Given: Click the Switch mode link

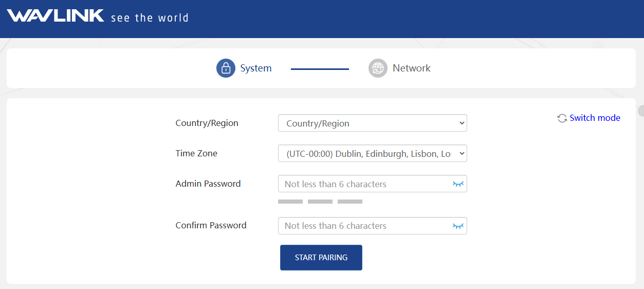Looking at the screenshot, I should tap(595, 118).
